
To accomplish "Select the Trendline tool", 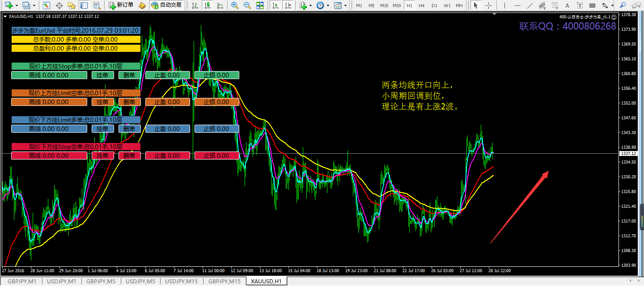I will pos(530,5).
